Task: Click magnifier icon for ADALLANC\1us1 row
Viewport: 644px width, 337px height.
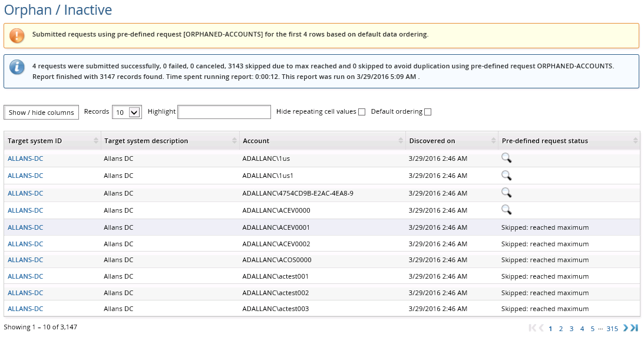Action: point(506,175)
